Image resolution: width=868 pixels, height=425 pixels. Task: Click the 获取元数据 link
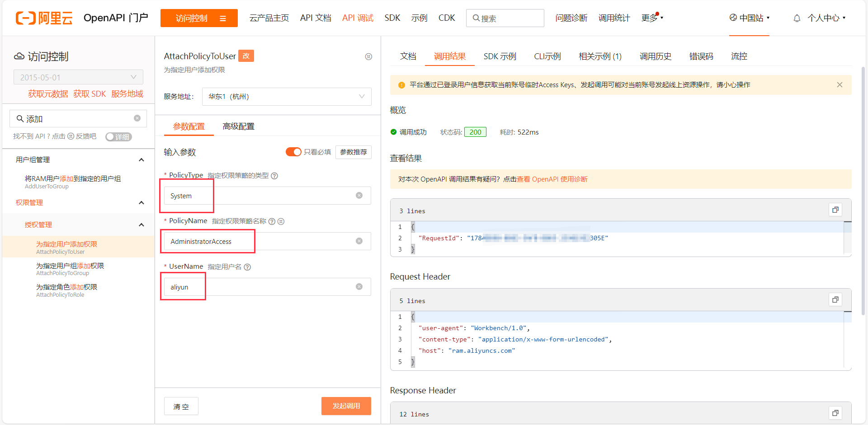[48, 94]
